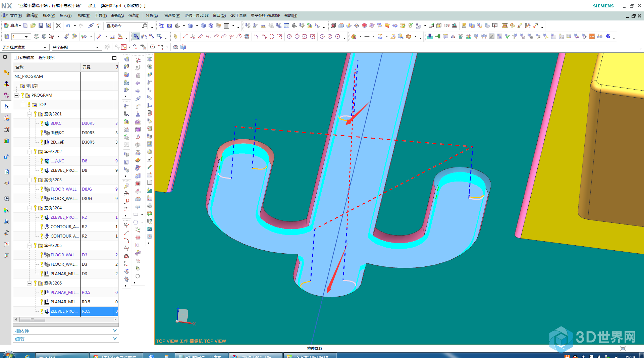Delete the selection with the X icon

(58, 25)
